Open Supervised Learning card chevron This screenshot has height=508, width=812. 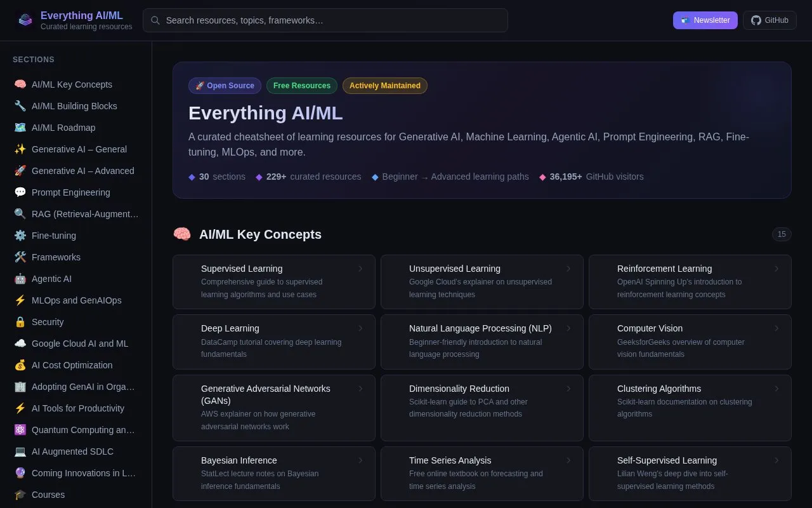point(360,269)
